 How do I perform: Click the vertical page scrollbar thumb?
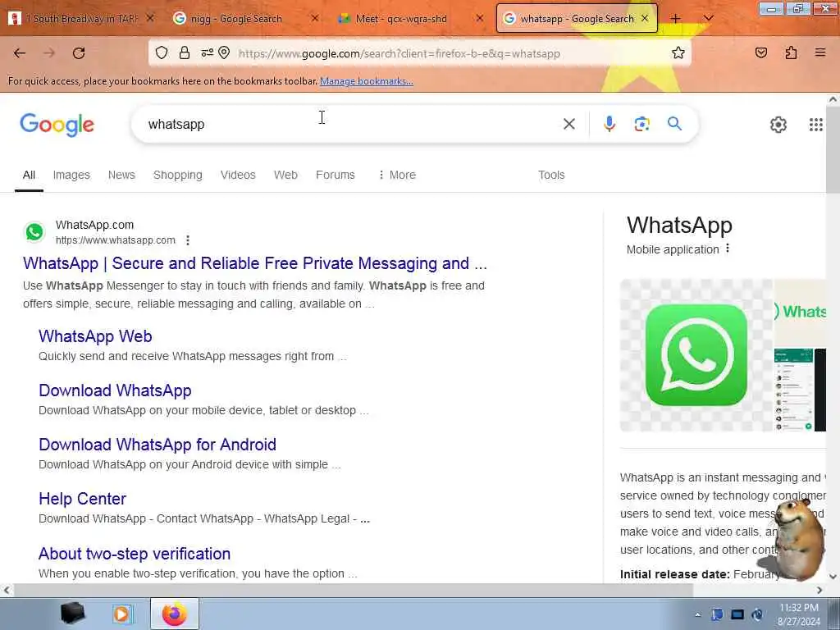coord(833,150)
